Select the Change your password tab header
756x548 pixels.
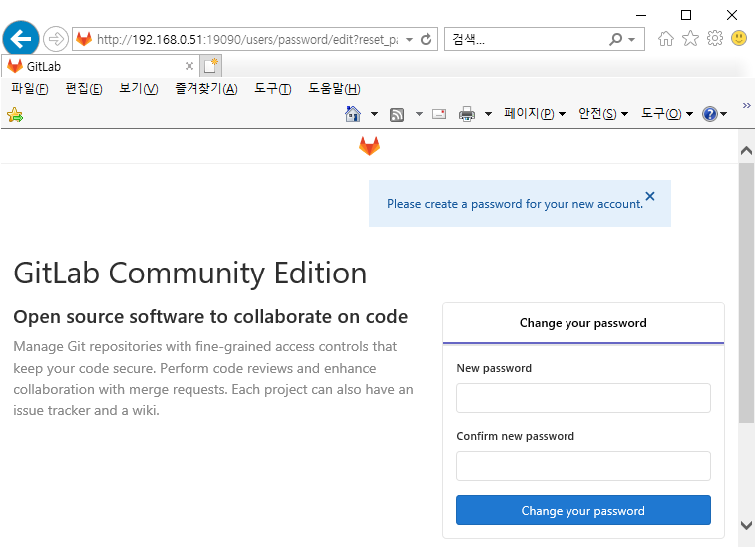pos(582,323)
